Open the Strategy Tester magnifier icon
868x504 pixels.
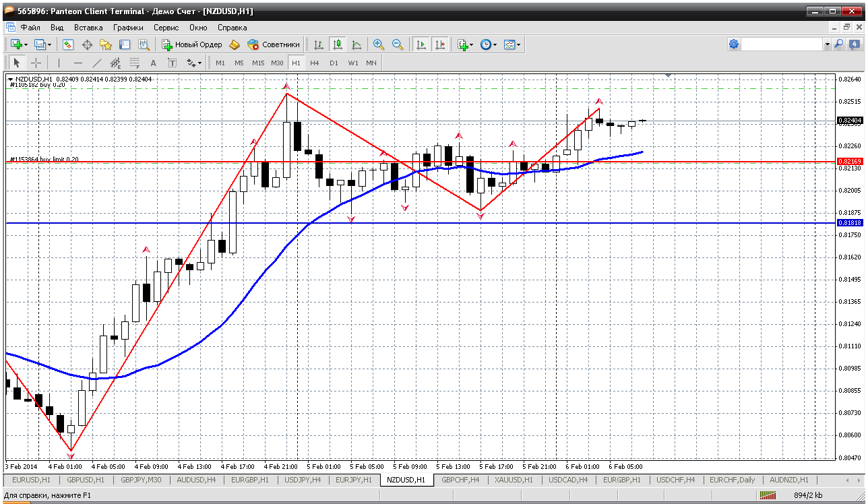(x=144, y=44)
